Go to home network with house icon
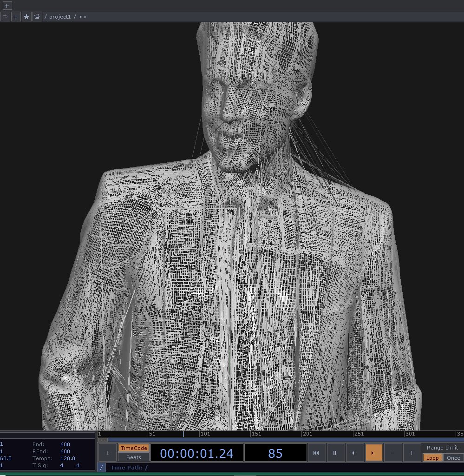This screenshot has width=464, height=476. click(x=37, y=17)
